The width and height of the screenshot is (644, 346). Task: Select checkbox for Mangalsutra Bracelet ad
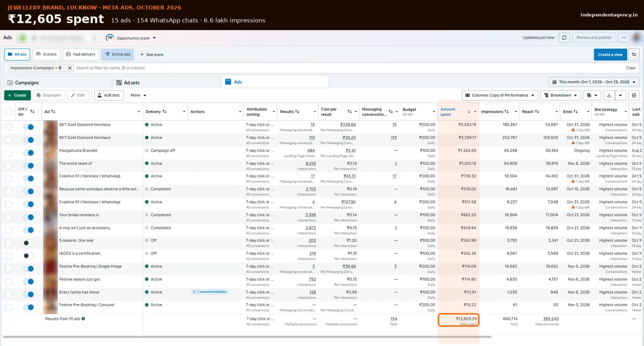(8, 153)
